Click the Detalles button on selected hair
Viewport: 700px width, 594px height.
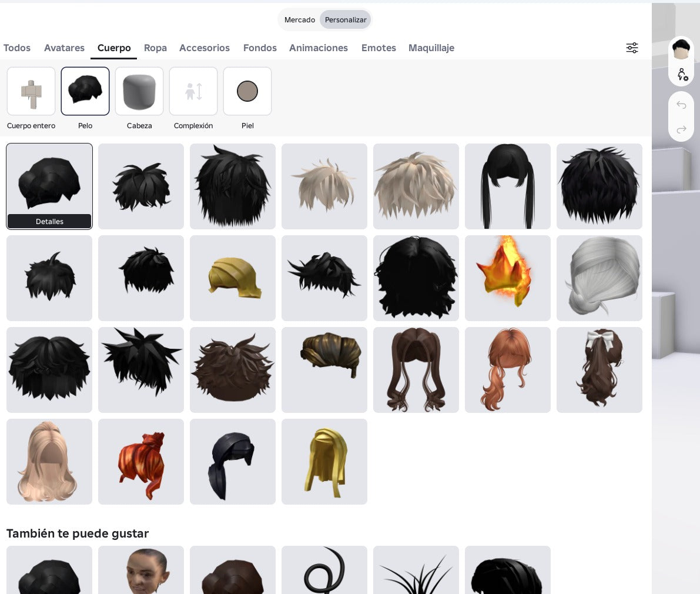coord(49,222)
